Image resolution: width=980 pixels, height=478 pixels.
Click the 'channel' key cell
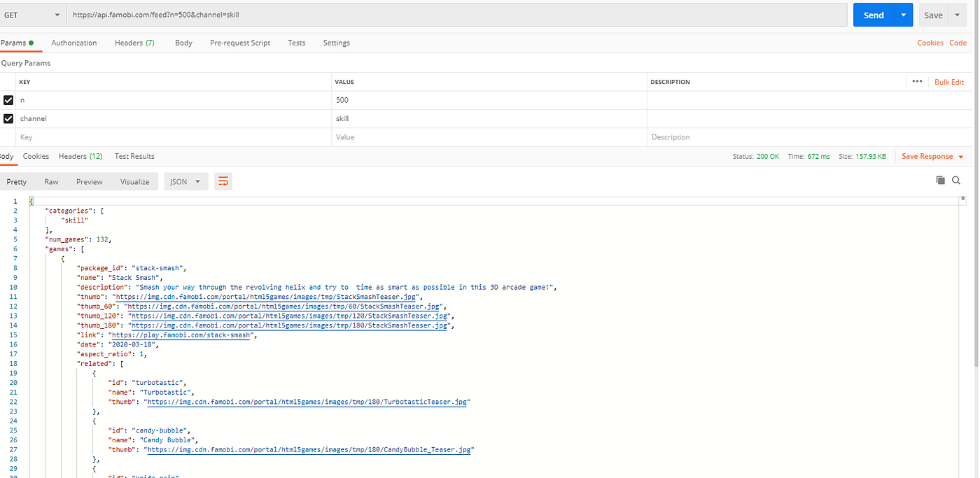coord(174,119)
